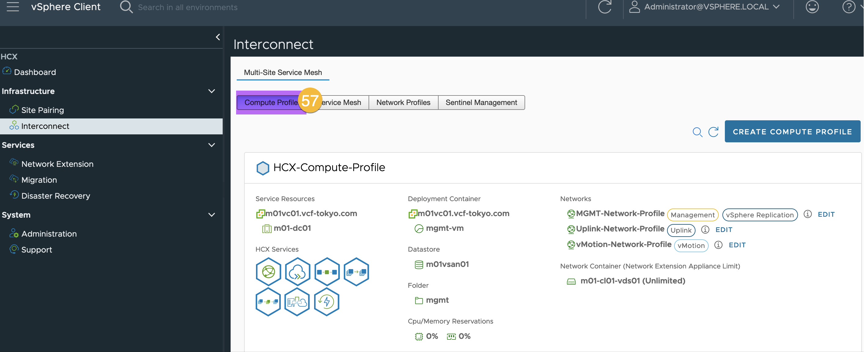
Task: Click the cloud cross-migration service icon
Action: pyautogui.click(x=297, y=272)
